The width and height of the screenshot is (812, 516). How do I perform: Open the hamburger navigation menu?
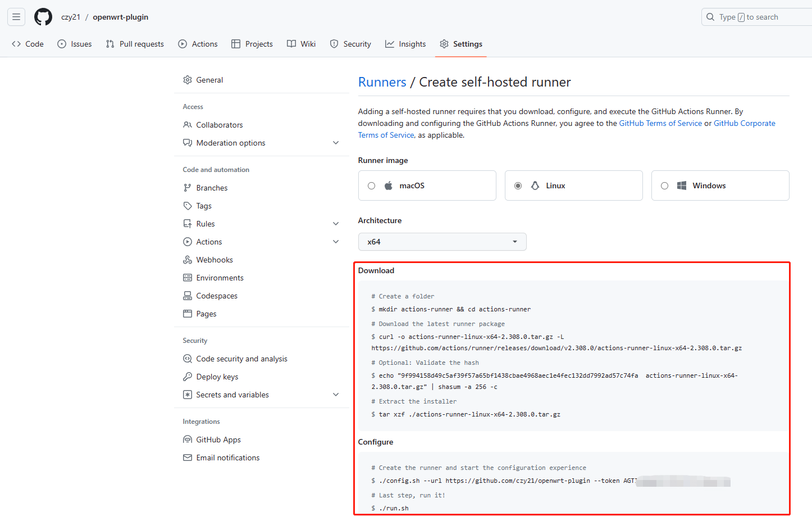[x=16, y=17]
